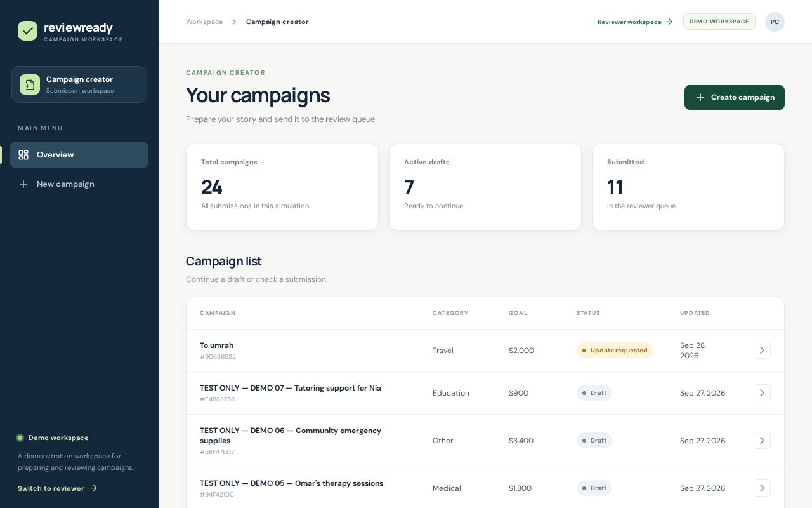Click the Other category cell
This screenshot has width=812, height=508.
(443, 441)
